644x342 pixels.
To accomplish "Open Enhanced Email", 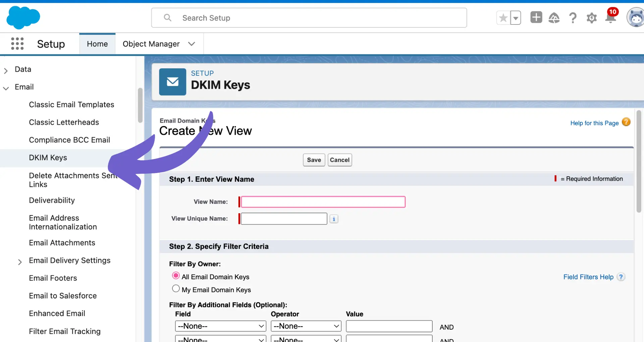I will coord(57,313).
